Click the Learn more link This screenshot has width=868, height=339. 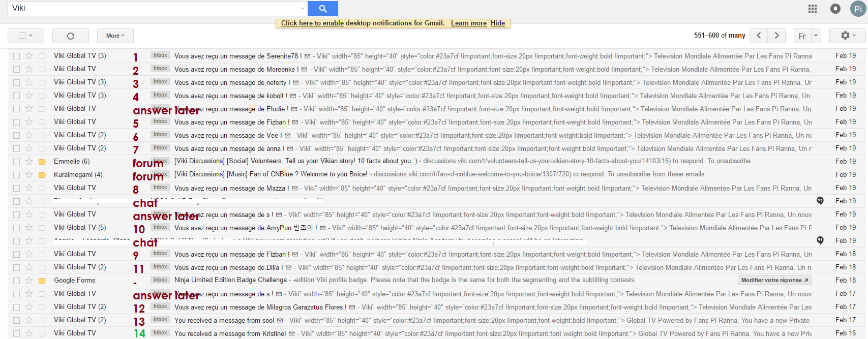[x=469, y=23]
